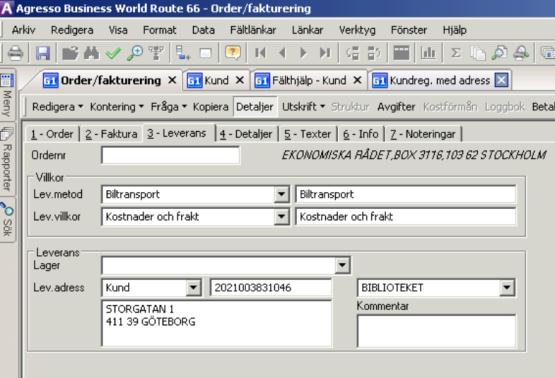Screen dimensions: 555x378
Task: Switch to the 2 - Faktura tab
Action: point(111,134)
